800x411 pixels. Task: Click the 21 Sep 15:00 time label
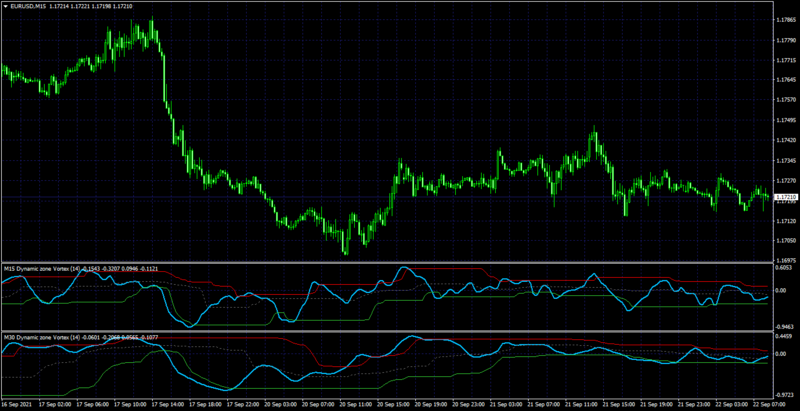(x=620, y=403)
